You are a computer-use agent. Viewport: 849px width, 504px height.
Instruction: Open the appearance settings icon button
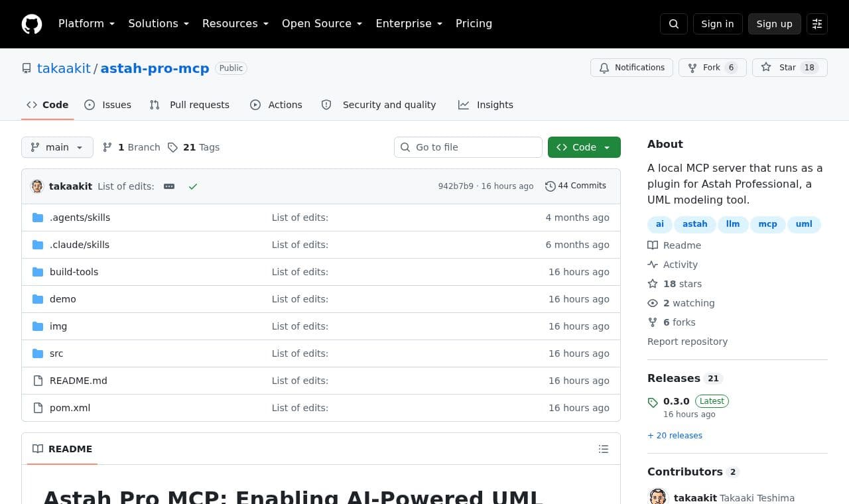[x=817, y=24]
